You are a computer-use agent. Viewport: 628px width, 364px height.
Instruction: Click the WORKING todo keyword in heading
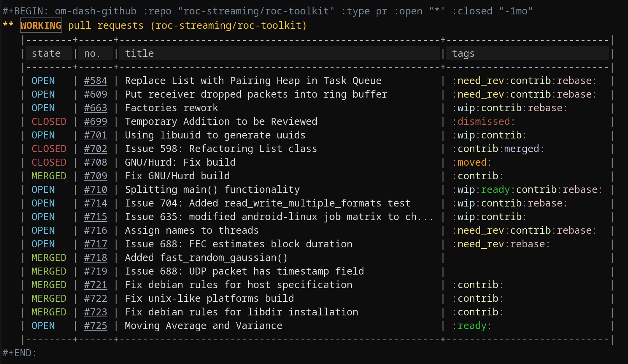tap(41, 26)
